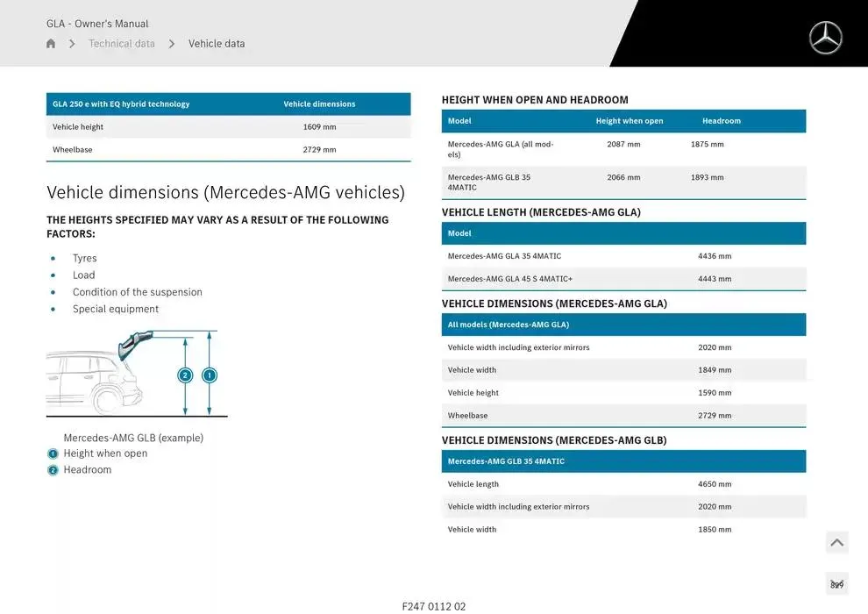Expand the GLA 250 e with EQ hybrid header

pos(229,104)
